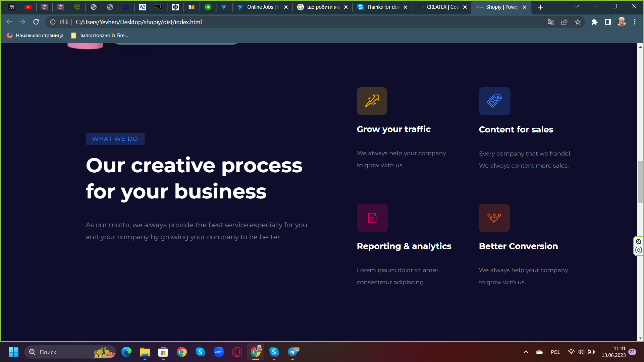Switch to the Online Jobs tab
The image size is (644, 362).
coord(262,7)
